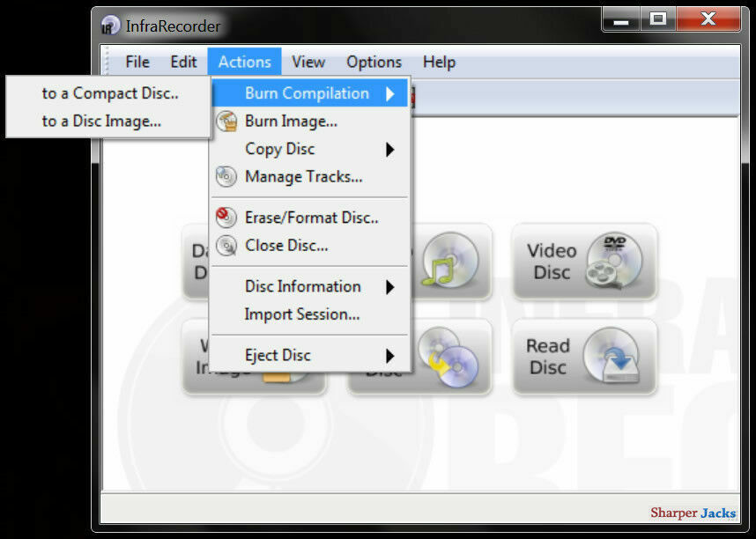Click the InfraRecorder logo in the title bar

109,26
